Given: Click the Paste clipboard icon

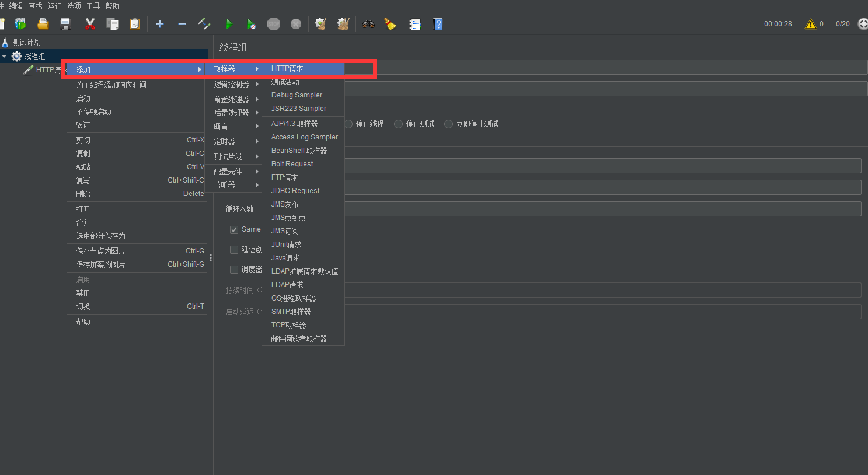Looking at the screenshot, I should 135,24.
